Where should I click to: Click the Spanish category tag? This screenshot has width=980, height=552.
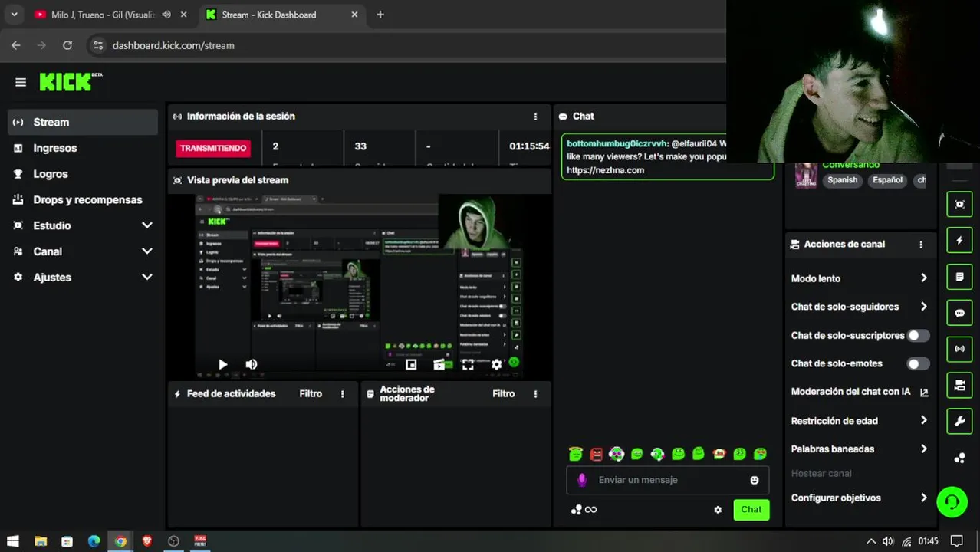[x=842, y=180]
